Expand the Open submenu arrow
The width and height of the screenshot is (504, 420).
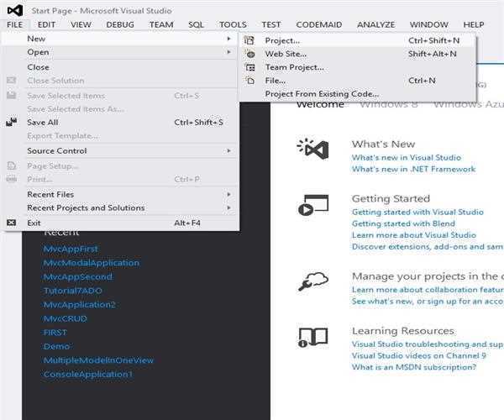[x=228, y=52]
